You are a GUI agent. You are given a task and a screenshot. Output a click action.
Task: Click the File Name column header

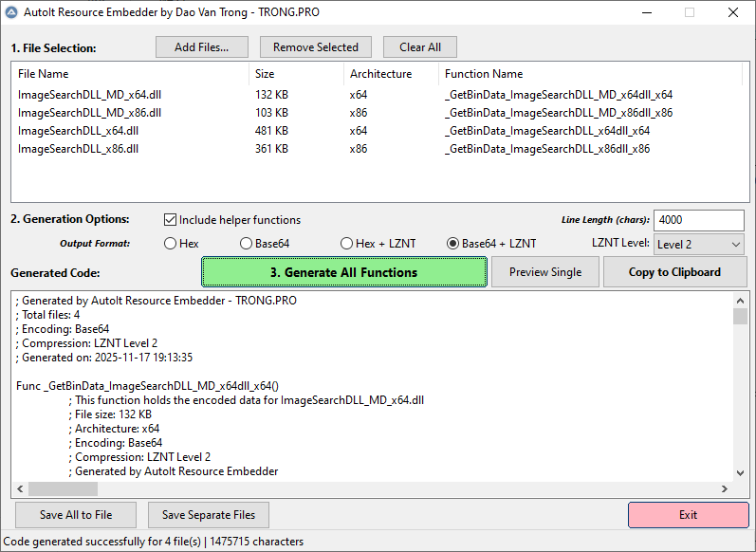[130, 74]
